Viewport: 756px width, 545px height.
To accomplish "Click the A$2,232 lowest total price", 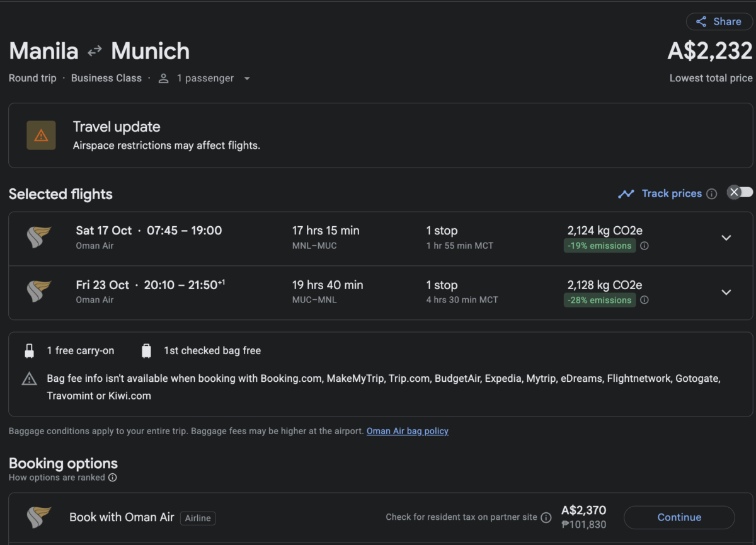I will [x=710, y=51].
